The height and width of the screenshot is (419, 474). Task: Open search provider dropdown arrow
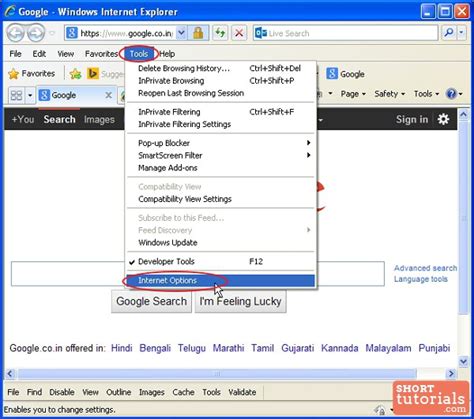462,33
